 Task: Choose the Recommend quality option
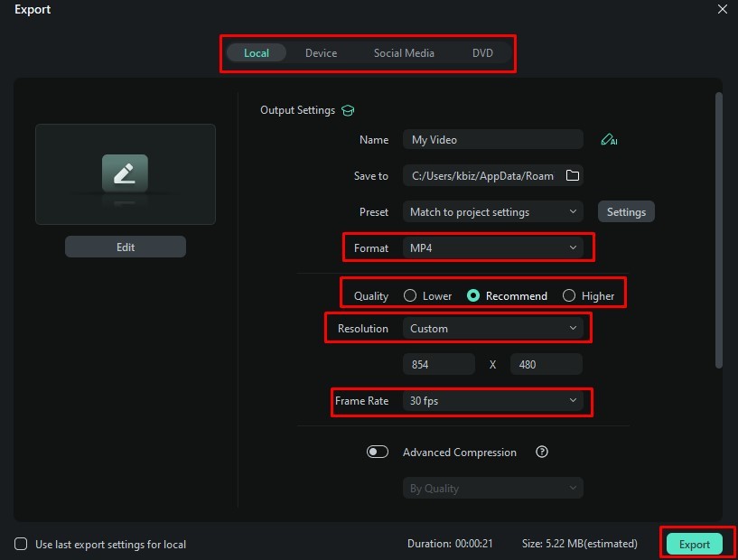(473, 296)
